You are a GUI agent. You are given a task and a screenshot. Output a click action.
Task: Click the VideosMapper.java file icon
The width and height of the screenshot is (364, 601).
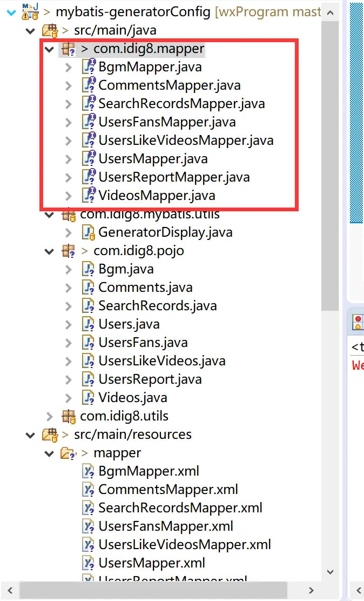(x=89, y=196)
